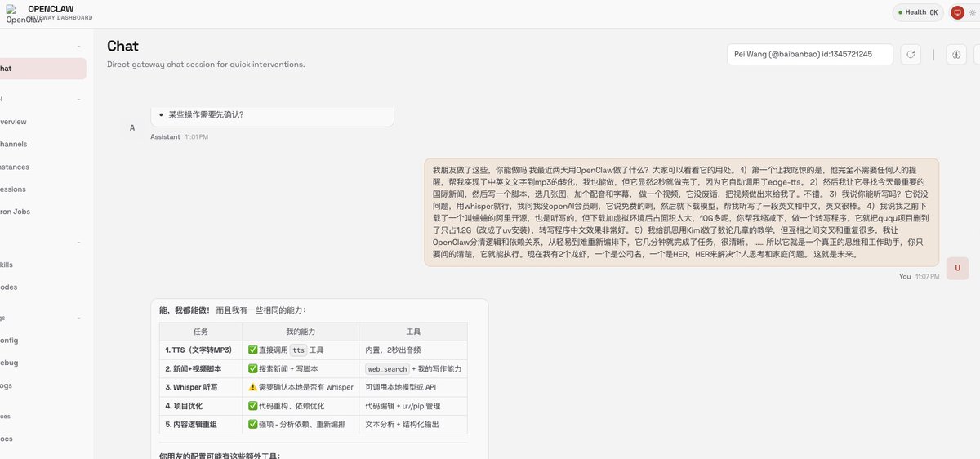
Task: Open the Chat page in sidebar
Action: [x=41, y=69]
